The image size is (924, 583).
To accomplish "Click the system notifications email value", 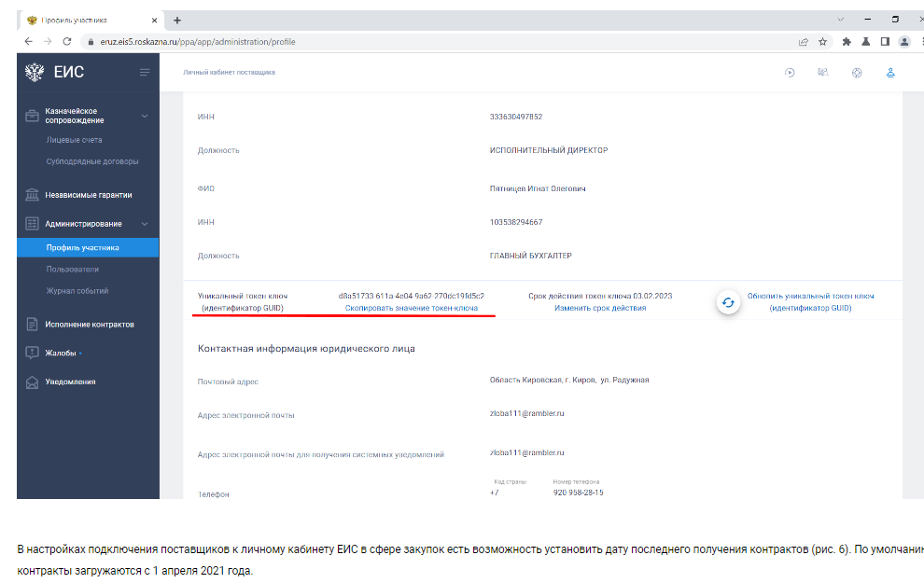I will 526,452.
